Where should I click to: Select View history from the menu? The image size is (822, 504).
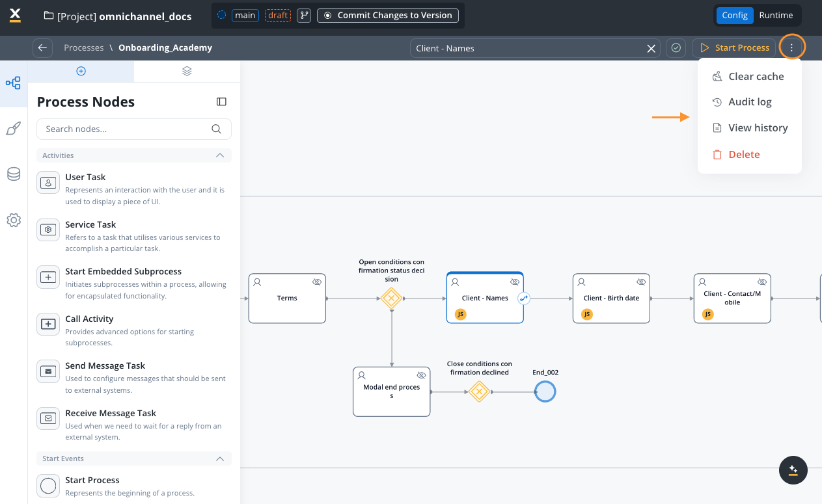coord(758,128)
